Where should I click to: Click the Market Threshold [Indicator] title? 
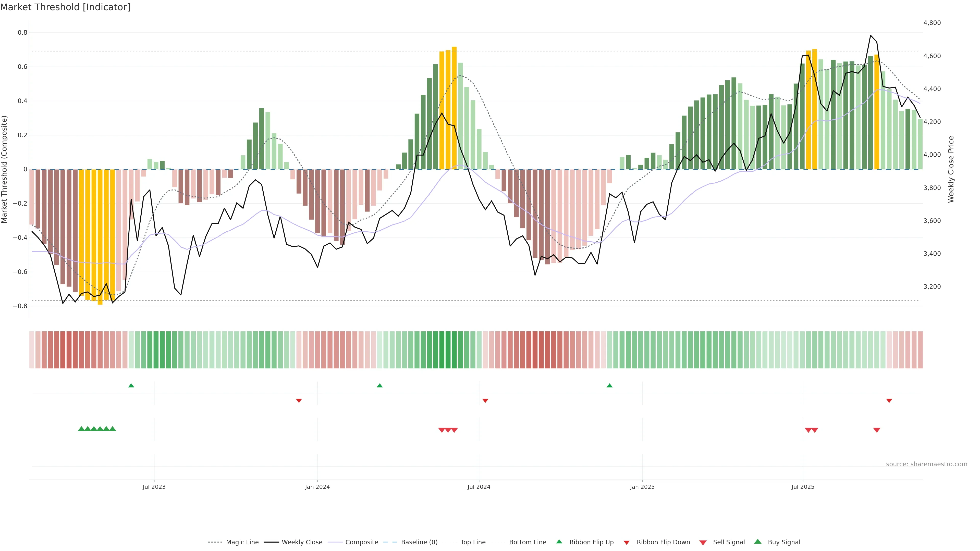click(65, 7)
